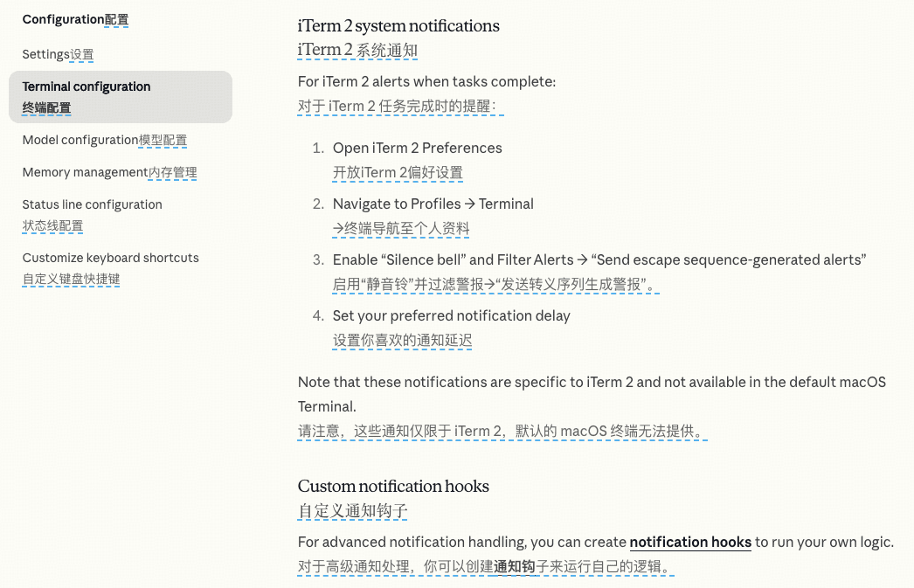Click "Set your preferred notification delay" step

451,315
